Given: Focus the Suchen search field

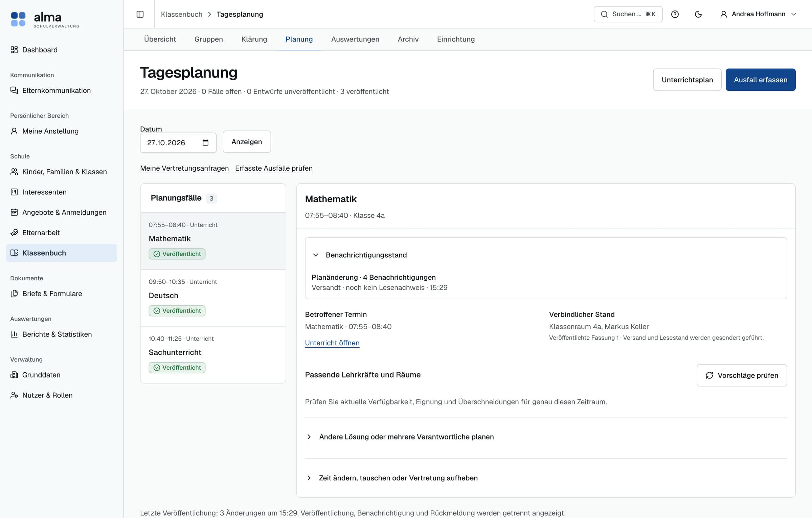Looking at the screenshot, I should 628,14.
